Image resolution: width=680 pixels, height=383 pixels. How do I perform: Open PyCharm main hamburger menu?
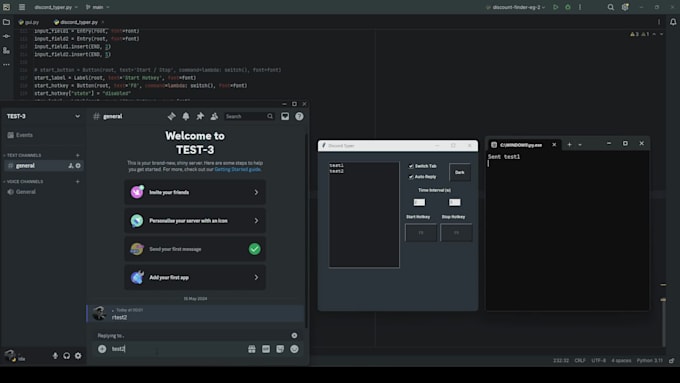click(22, 7)
